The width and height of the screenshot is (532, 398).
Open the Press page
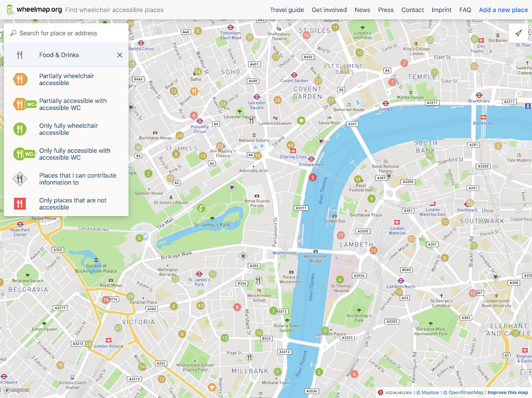coord(386,10)
